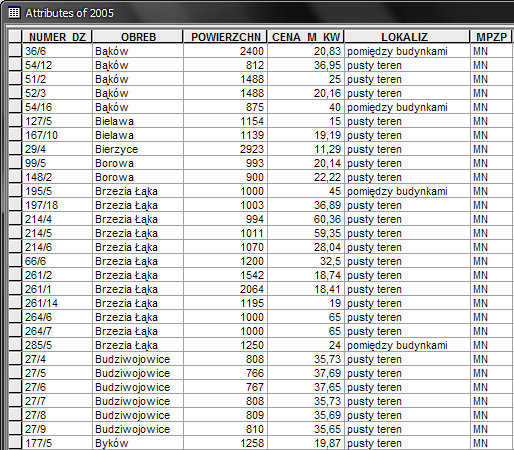Click the 2923 area value cell
This screenshot has width=514, height=450.
click(225, 149)
